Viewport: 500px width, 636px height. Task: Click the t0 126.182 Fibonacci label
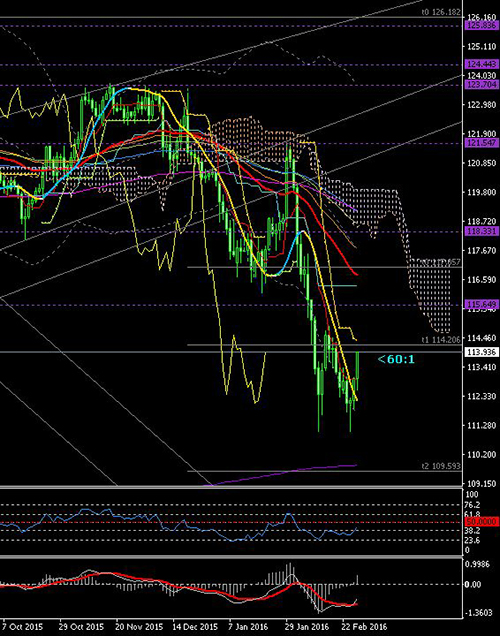pos(441,12)
